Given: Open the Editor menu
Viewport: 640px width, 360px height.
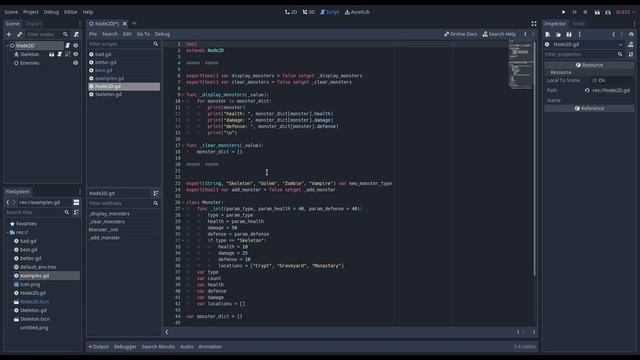Looking at the screenshot, I should (71, 12).
